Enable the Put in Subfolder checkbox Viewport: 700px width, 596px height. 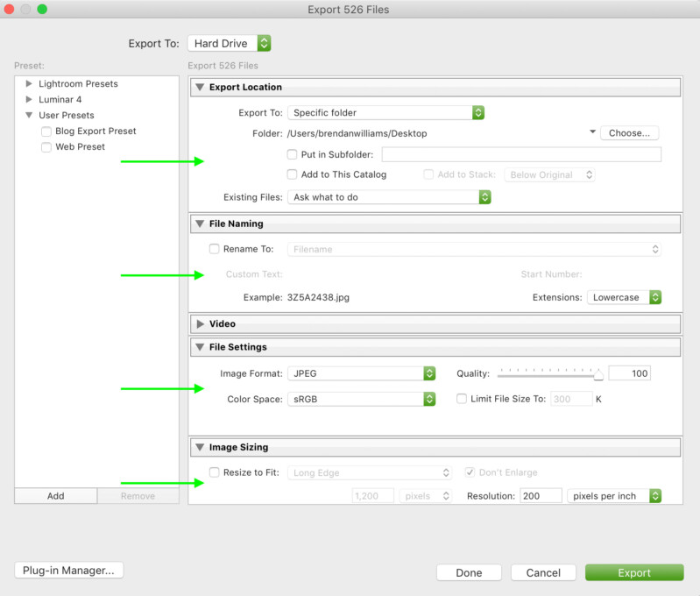coord(293,155)
